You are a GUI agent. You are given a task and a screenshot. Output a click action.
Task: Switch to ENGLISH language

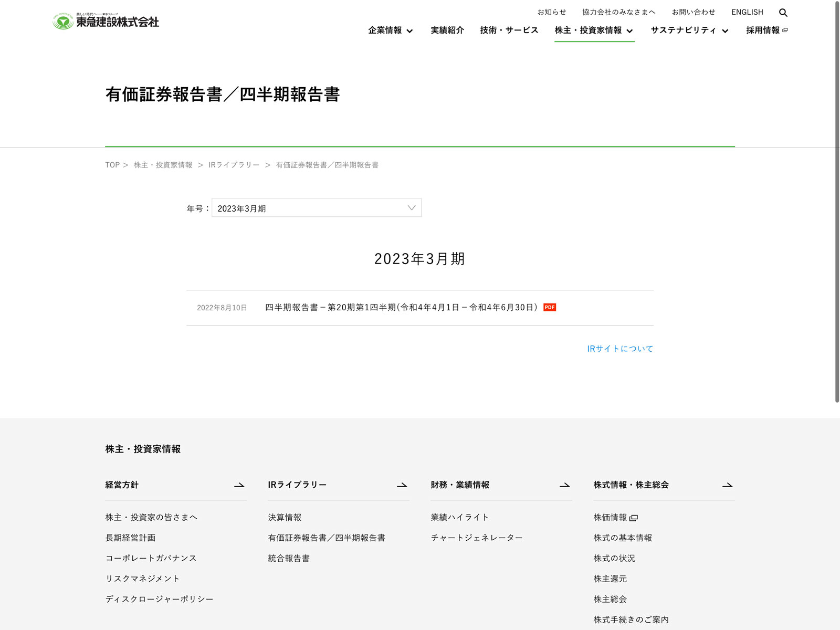click(747, 12)
